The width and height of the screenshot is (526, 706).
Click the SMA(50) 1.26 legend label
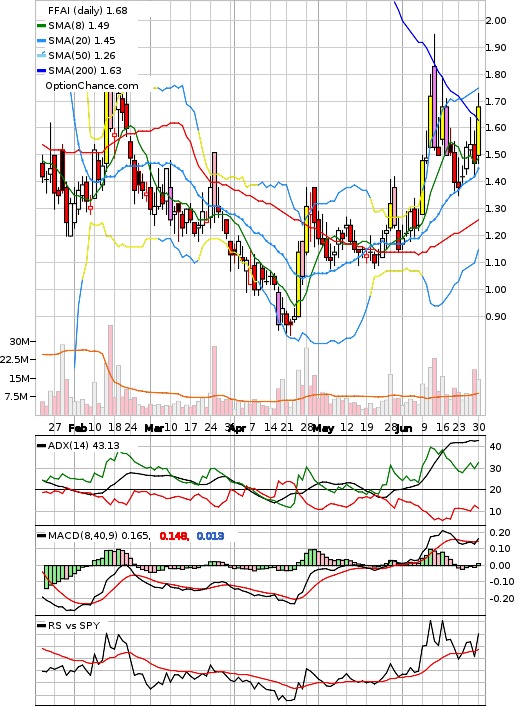pyautogui.click(x=82, y=55)
